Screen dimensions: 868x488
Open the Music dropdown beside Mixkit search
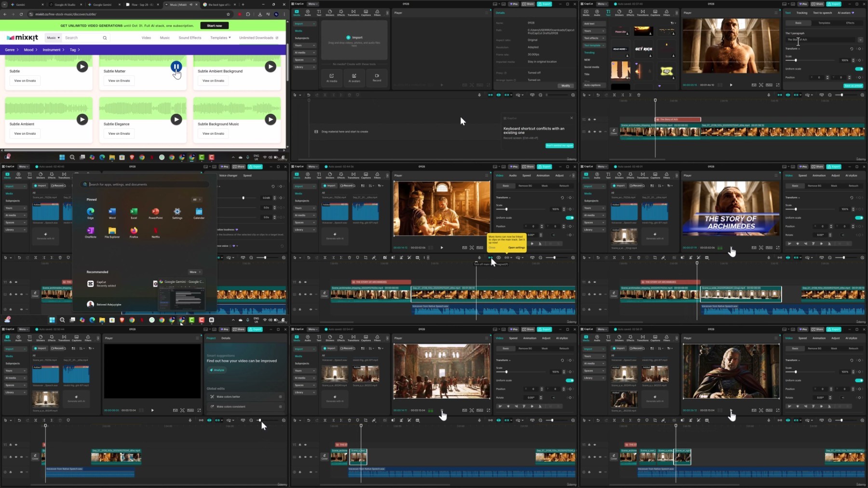(x=53, y=38)
